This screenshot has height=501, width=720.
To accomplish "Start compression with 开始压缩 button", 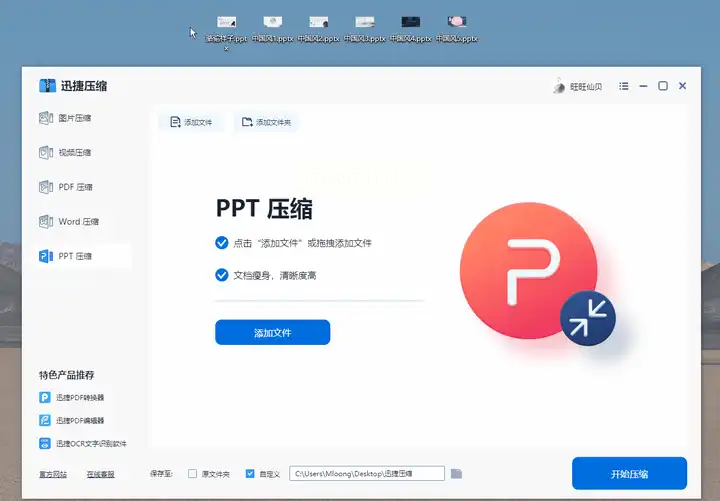I will [x=629, y=474].
